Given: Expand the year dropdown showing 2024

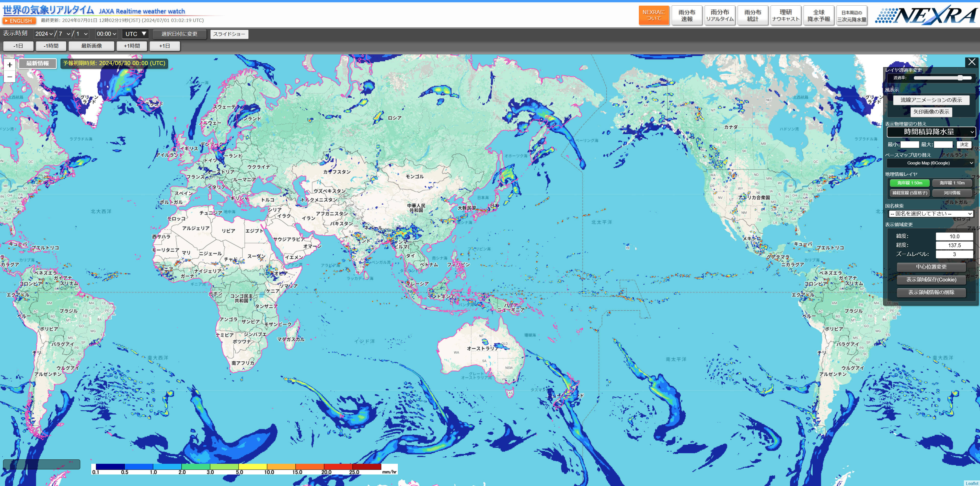Looking at the screenshot, I should (x=44, y=34).
